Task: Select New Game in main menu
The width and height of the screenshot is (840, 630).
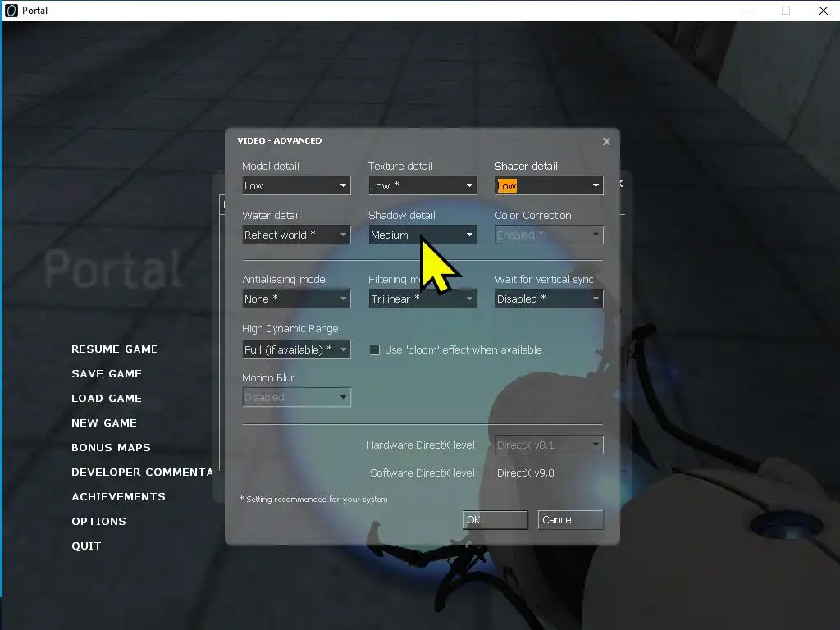Action: pos(104,423)
